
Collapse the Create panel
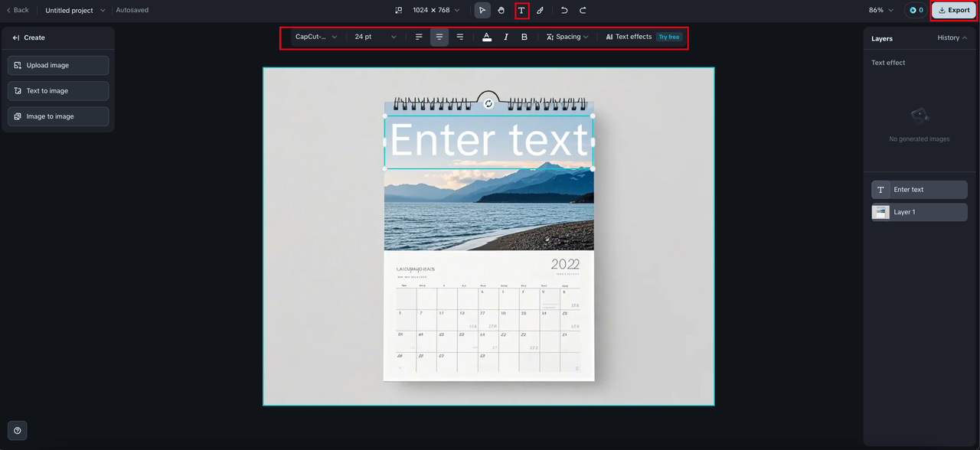pos(16,37)
